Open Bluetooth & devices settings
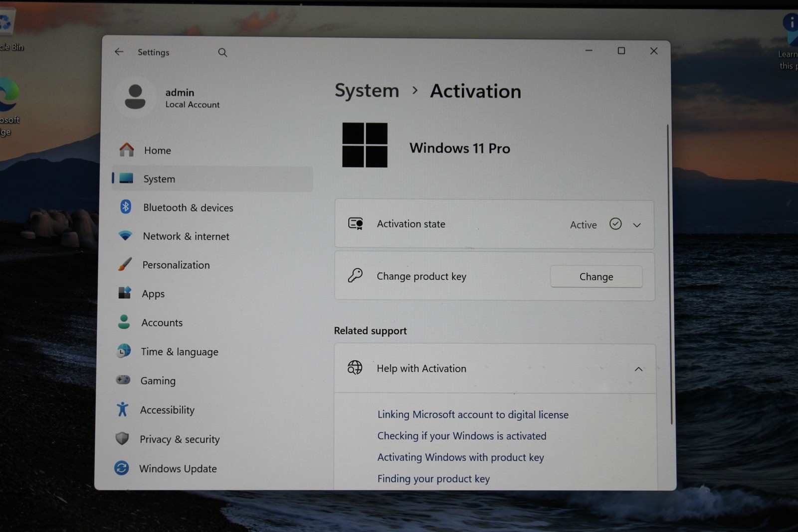 point(212,207)
